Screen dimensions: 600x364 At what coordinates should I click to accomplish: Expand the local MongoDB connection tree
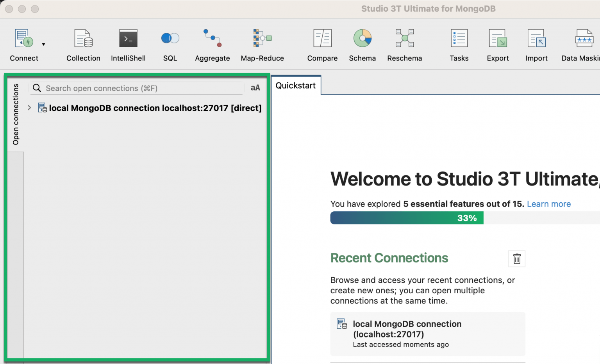point(29,108)
